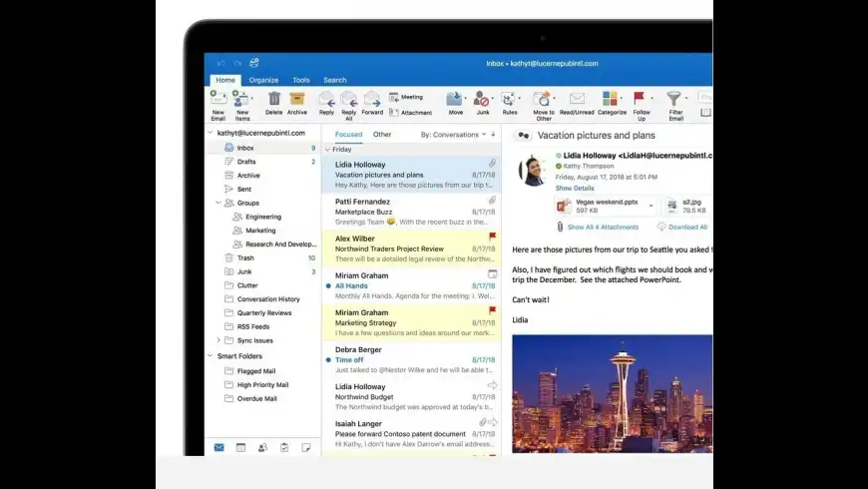
Task: Open the Move dropdown arrow
Action: [x=465, y=98]
